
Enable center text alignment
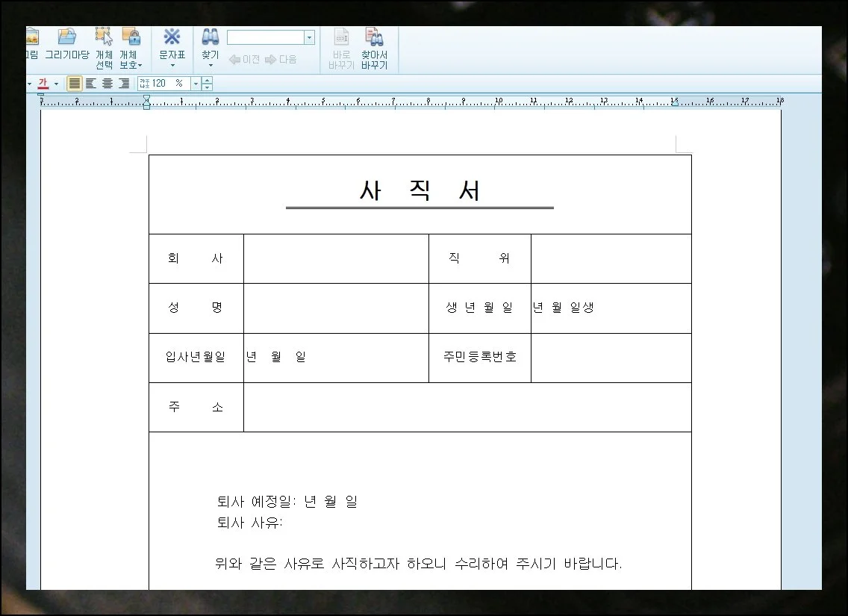(x=107, y=83)
